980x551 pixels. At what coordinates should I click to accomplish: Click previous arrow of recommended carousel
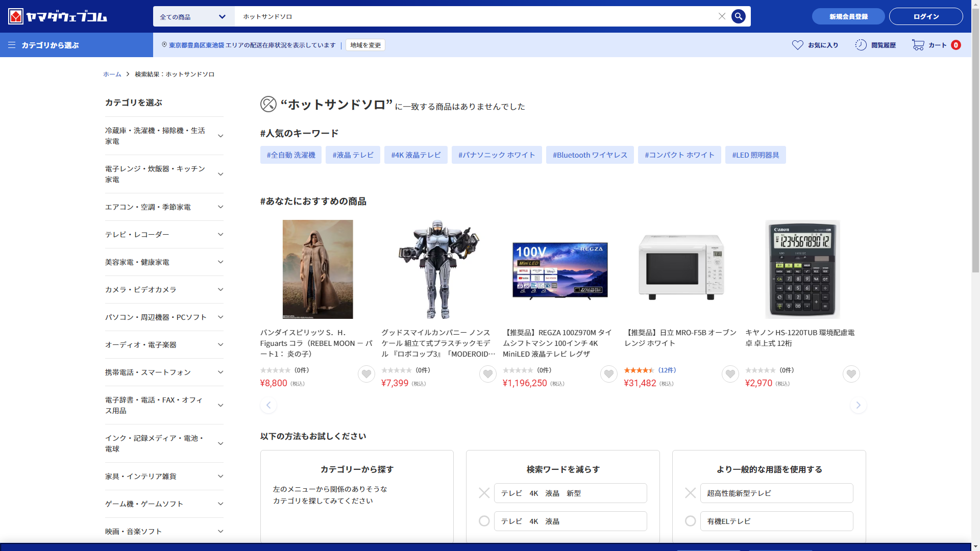268,405
